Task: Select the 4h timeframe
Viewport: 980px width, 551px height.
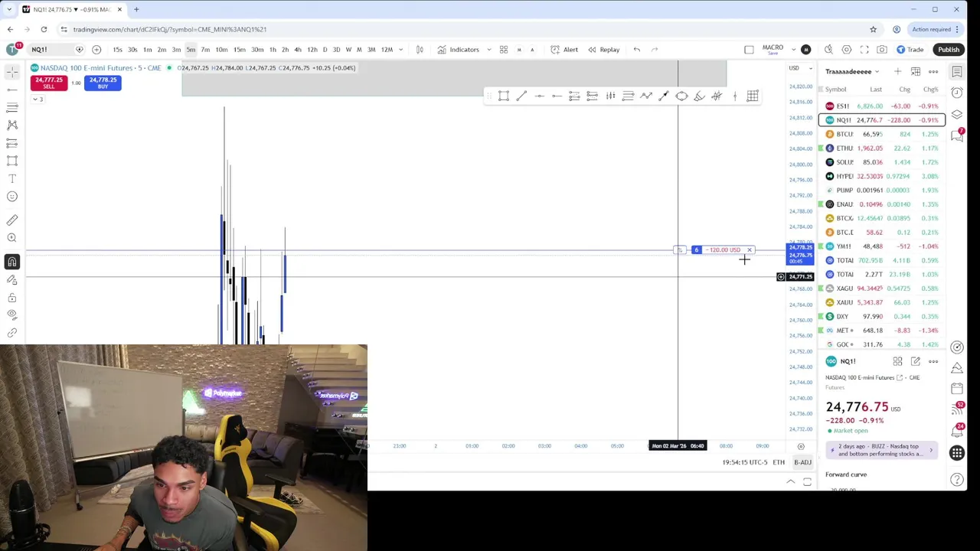Action: tap(298, 50)
